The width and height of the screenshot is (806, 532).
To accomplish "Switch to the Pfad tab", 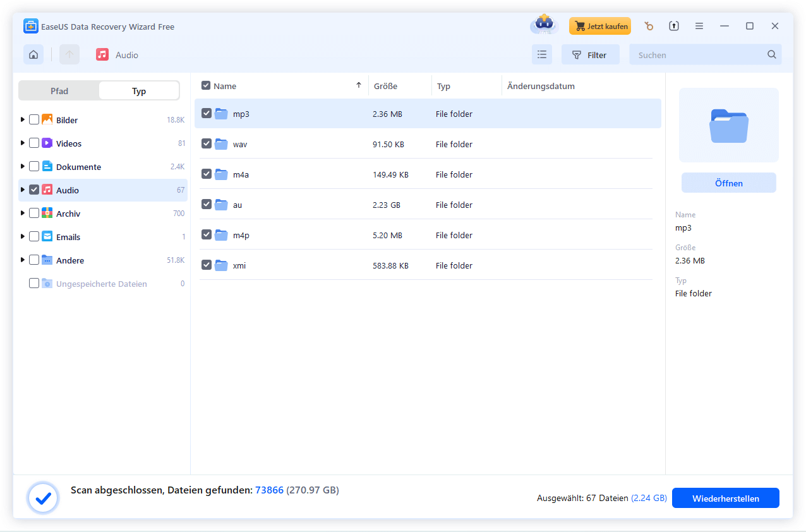I will pos(59,91).
